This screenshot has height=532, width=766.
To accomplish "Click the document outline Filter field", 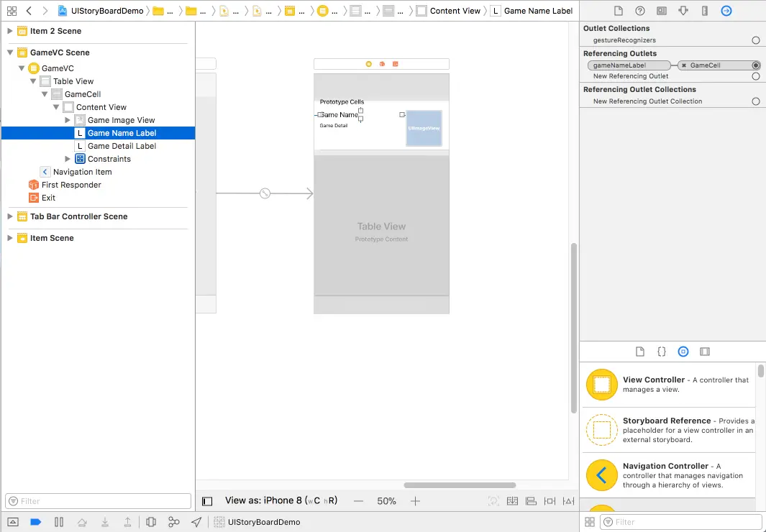I will [99, 501].
